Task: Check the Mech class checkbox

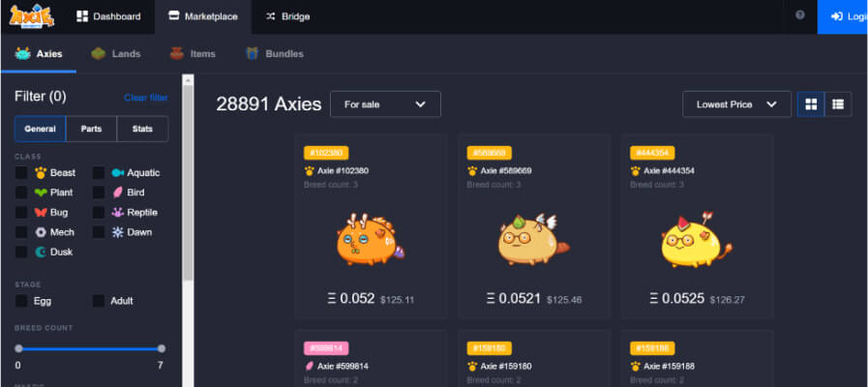Action: tap(21, 232)
